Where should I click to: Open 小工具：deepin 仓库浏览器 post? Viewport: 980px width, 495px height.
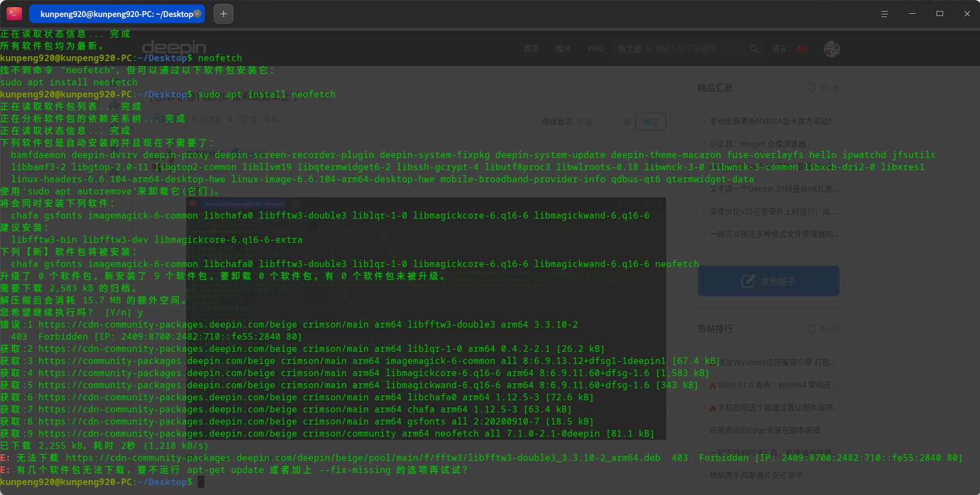tap(758, 144)
